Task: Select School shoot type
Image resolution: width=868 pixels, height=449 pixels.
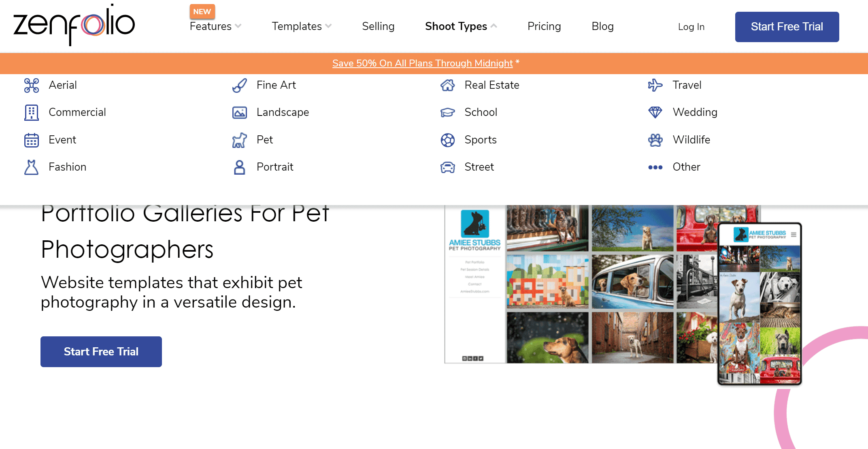Action: tap(481, 112)
